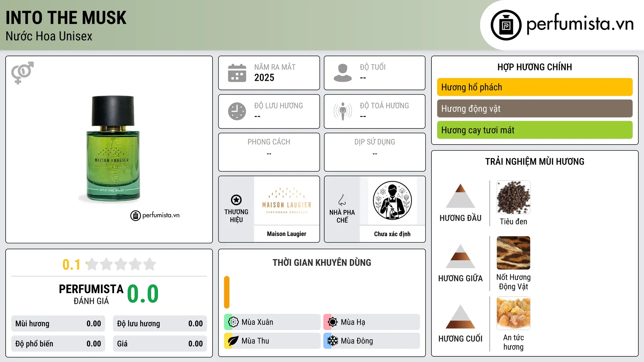Click the sillage icon beside Độ toả hương

coord(343,111)
